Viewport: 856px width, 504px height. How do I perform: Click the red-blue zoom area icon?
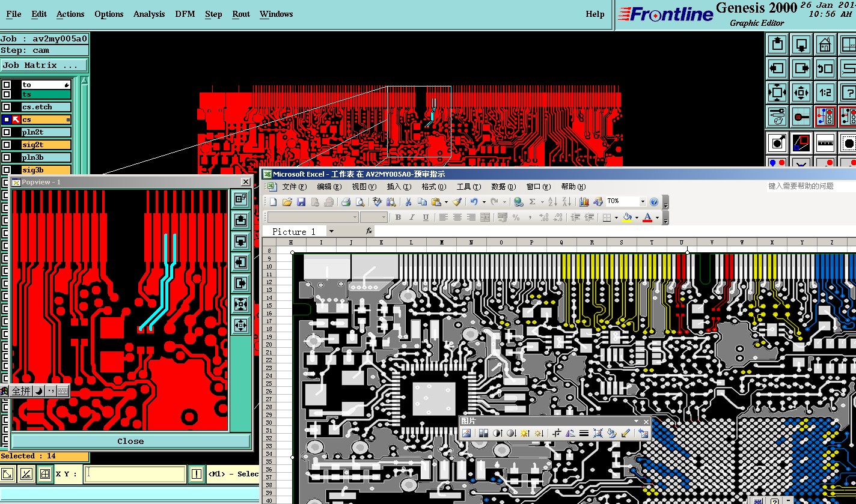tap(801, 143)
